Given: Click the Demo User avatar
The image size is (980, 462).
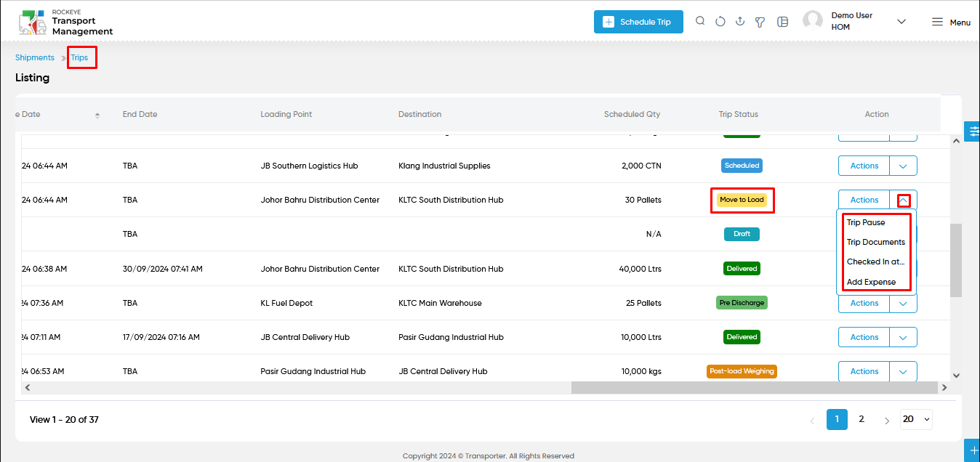Looking at the screenshot, I should [813, 20].
